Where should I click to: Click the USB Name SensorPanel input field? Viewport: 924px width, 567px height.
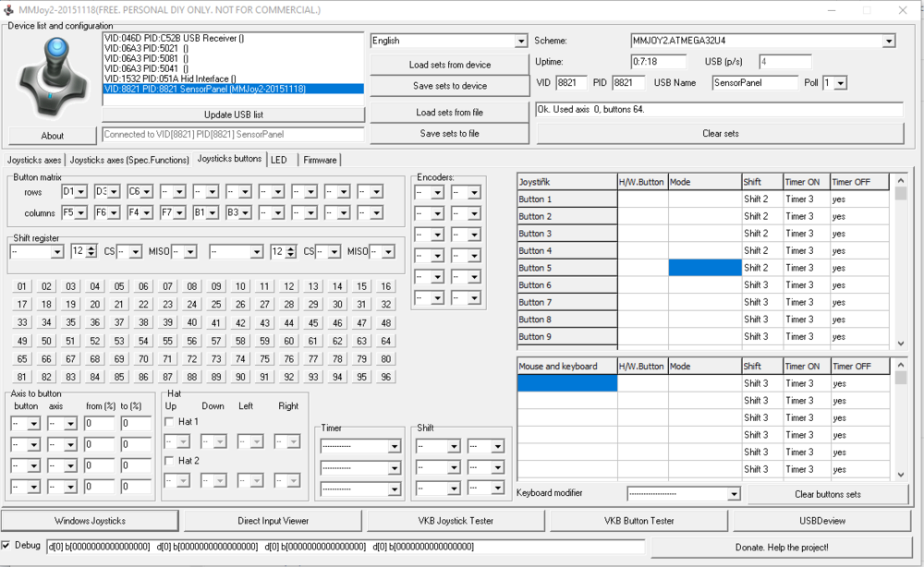pos(753,83)
